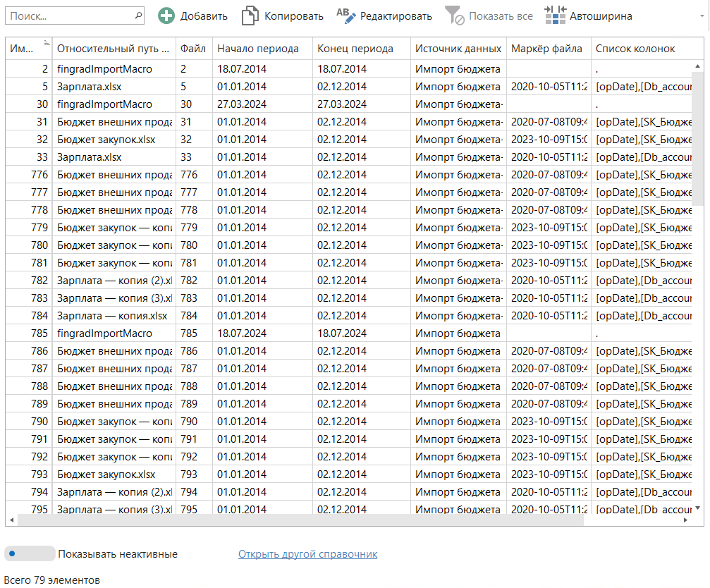Click the Show all filter icon
Image resolution: width=710 pixels, height=588 pixels.
pos(455,16)
